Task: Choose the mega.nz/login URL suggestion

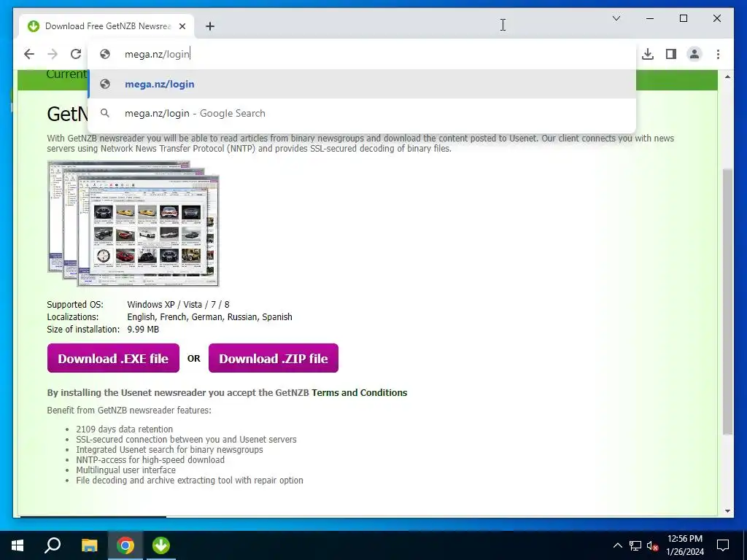Action: click(362, 85)
